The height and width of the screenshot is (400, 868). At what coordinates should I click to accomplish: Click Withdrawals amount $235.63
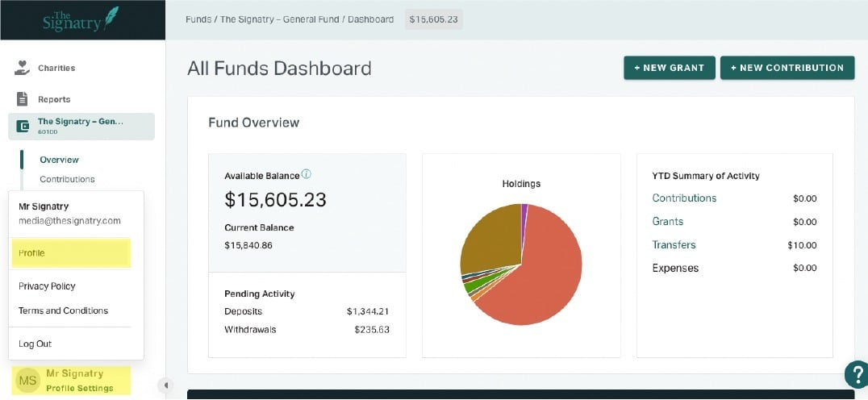(372, 330)
